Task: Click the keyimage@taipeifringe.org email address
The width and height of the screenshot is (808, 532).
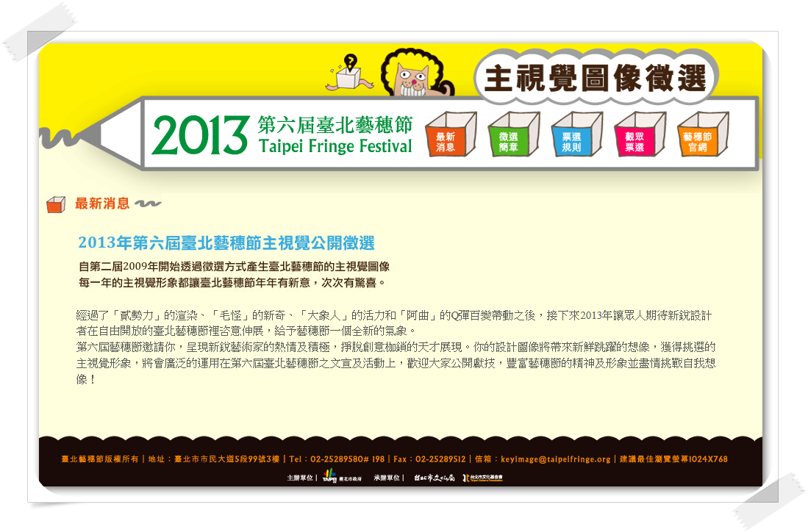Action: pyautogui.click(x=556, y=459)
